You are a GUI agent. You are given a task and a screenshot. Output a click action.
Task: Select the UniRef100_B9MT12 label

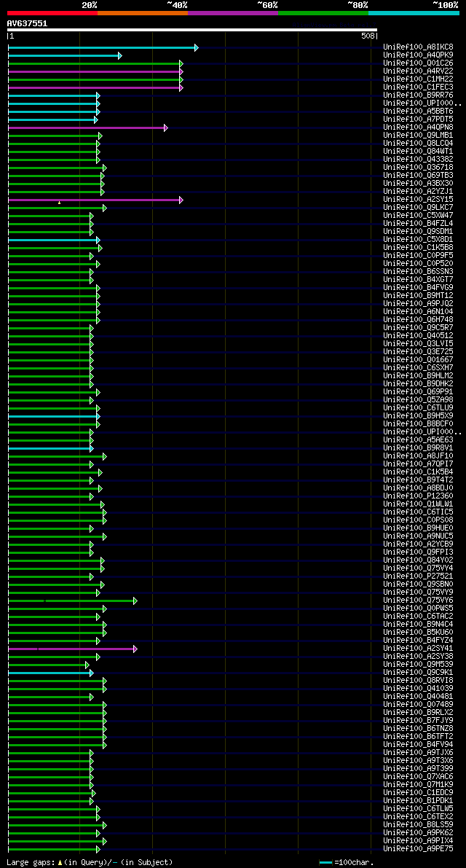418,296
